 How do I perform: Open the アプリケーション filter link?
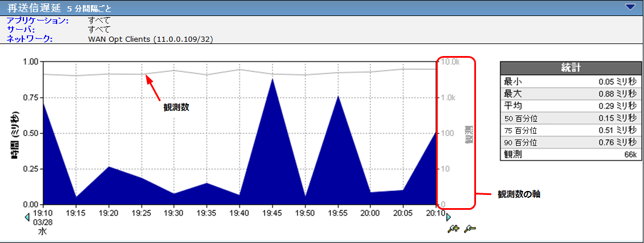pyautogui.click(x=38, y=20)
